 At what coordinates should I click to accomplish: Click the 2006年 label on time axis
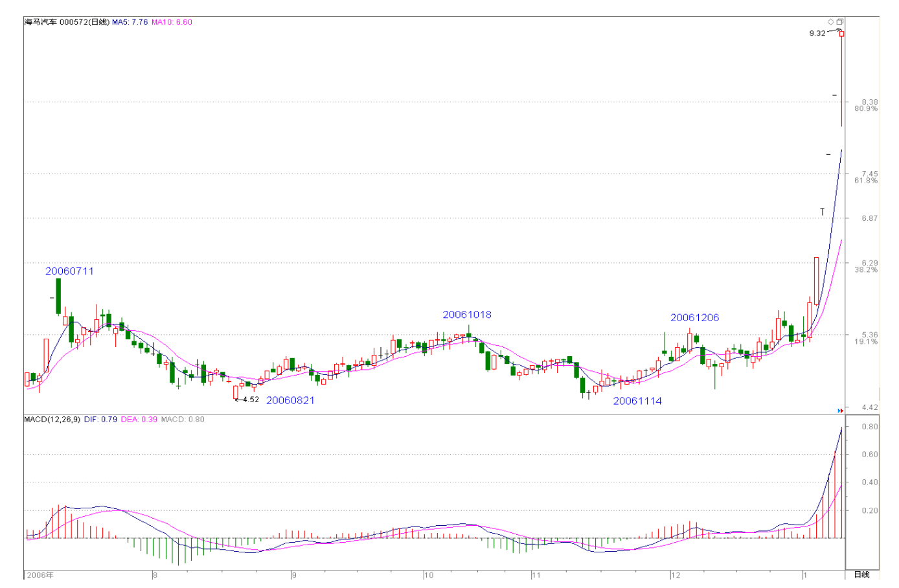click(40, 575)
